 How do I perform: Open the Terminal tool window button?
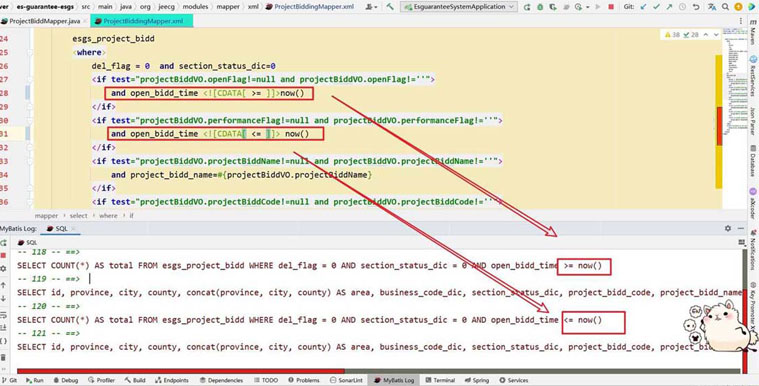point(440,380)
